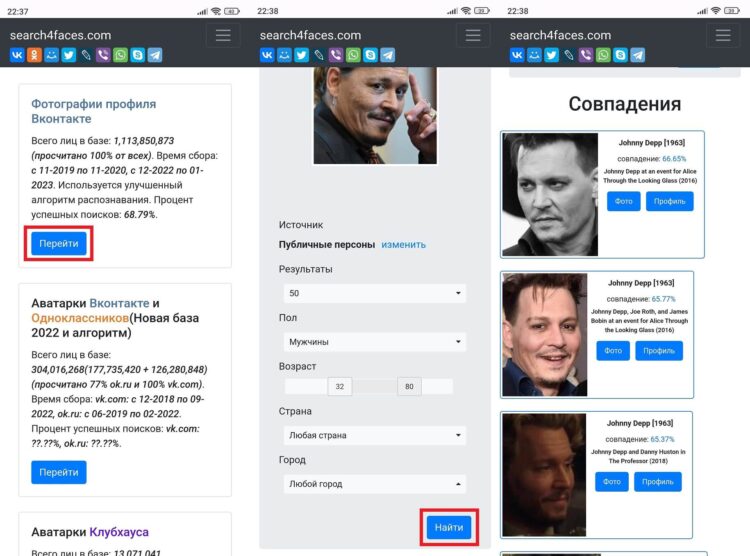Image resolution: width=750 pixels, height=556 pixels.
Task: Open the Результаты dropdown showing 50
Action: coord(375,293)
